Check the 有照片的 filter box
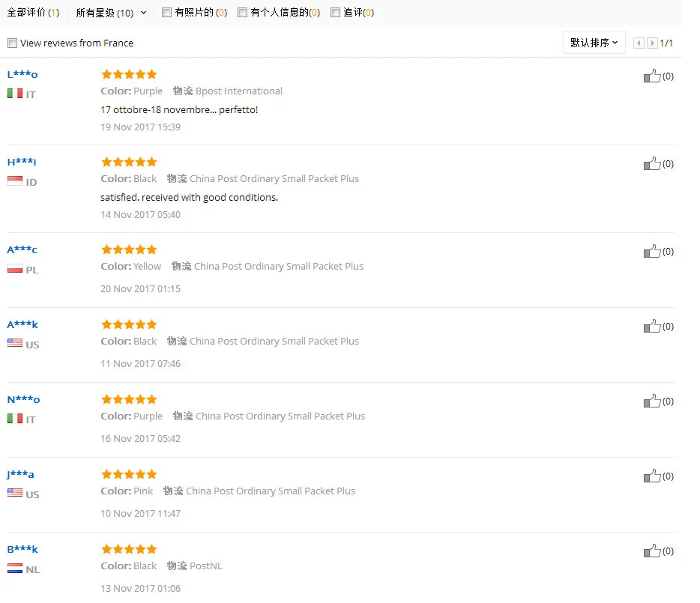Image resolution: width=700 pixels, height=603 pixels. (166, 13)
